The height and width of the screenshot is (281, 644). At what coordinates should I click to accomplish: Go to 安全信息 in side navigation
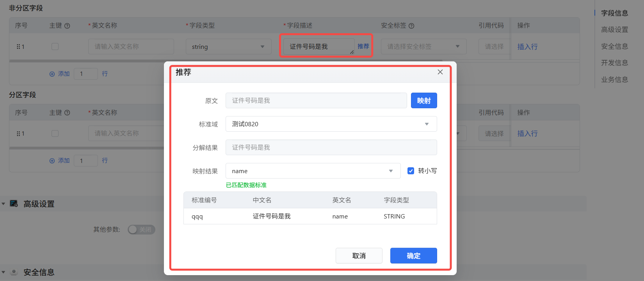click(x=615, y=46)
